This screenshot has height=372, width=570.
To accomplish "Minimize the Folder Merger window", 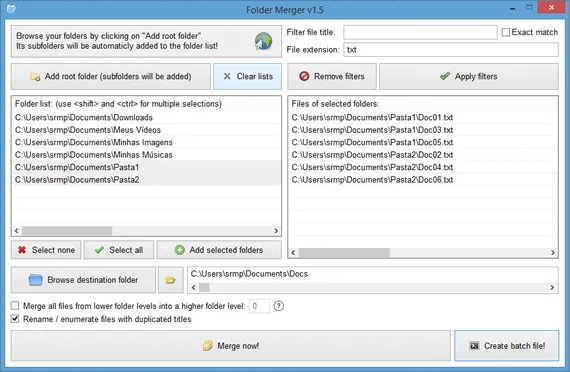I will (513, 8).
